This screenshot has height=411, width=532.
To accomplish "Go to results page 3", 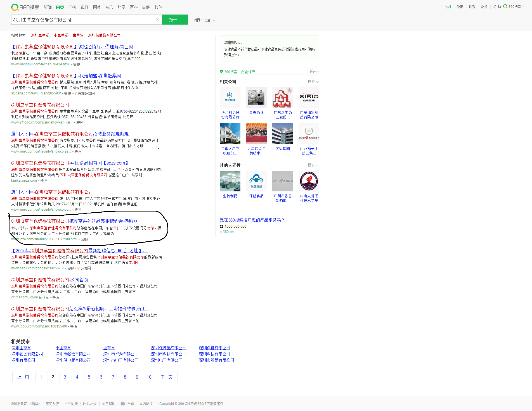I will [x=65, y=377].
